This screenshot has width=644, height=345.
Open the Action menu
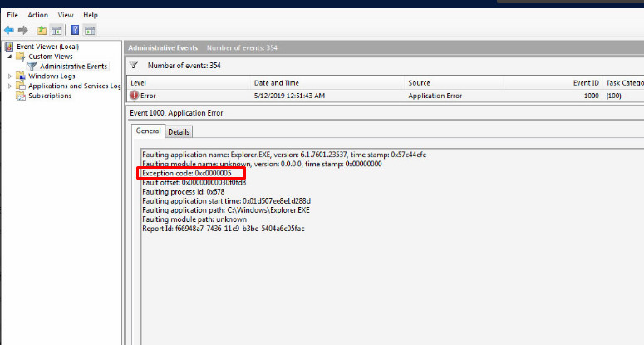tap(37, 15)
